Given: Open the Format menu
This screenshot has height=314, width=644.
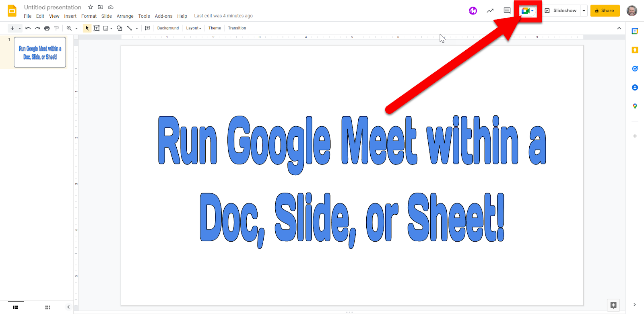Looking at the screenshot, I should point(89,16).
